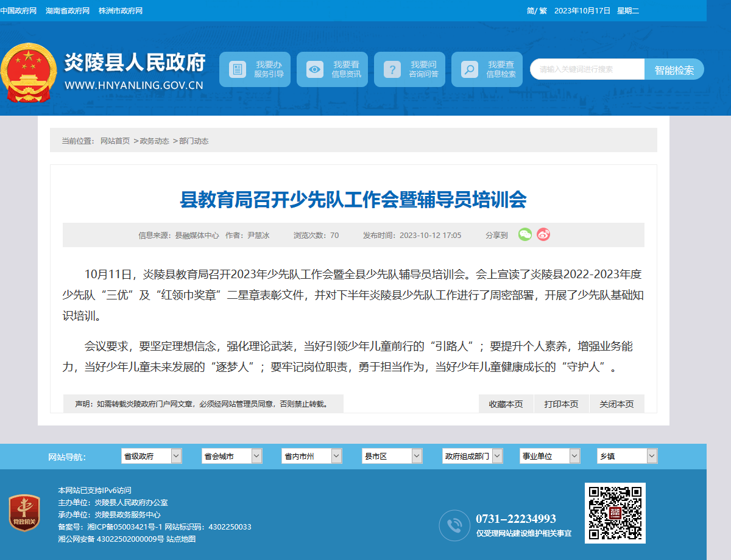Click the keyword search input field
The image size is (731, 560).
point(587,69)
